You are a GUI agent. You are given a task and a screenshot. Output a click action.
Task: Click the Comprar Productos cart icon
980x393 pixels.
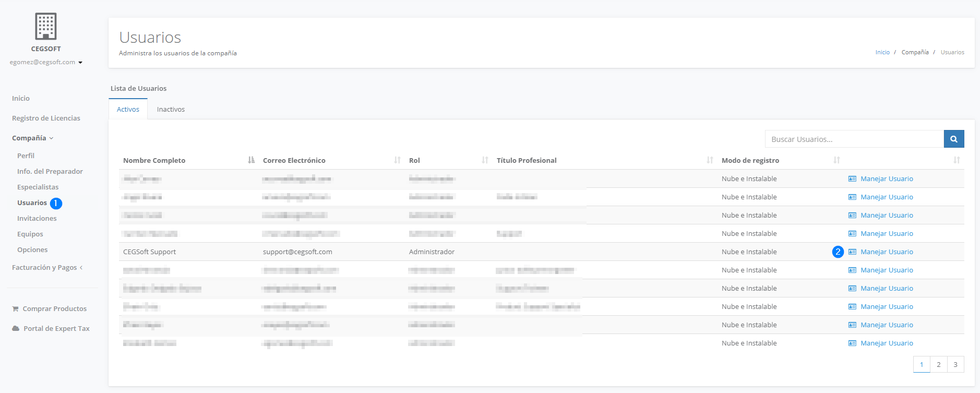point(16,309)
